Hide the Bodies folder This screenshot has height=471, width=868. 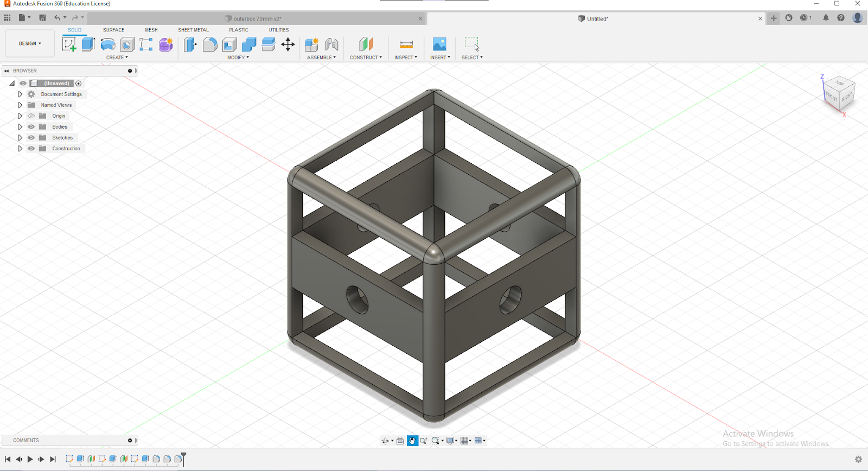[31, 127]
